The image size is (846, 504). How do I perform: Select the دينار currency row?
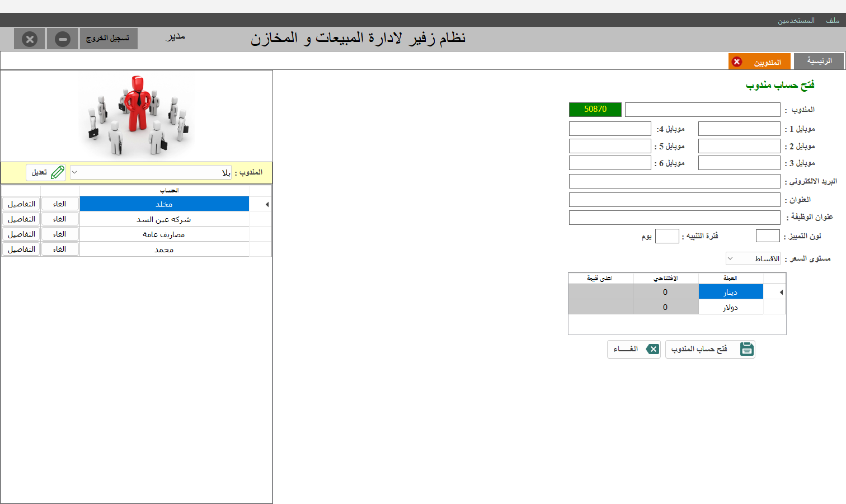pos(730,292)
